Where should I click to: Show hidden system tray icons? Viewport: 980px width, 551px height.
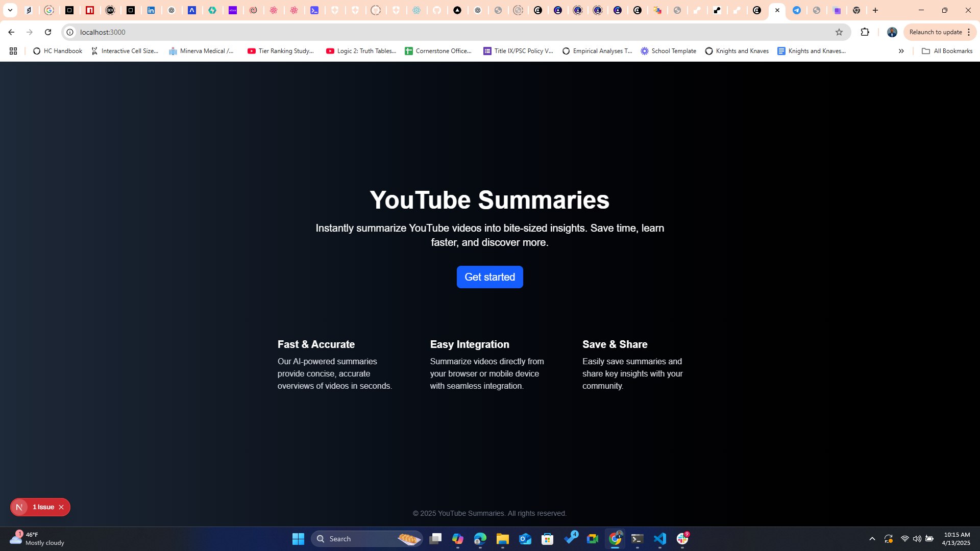[x=872, y=539]
